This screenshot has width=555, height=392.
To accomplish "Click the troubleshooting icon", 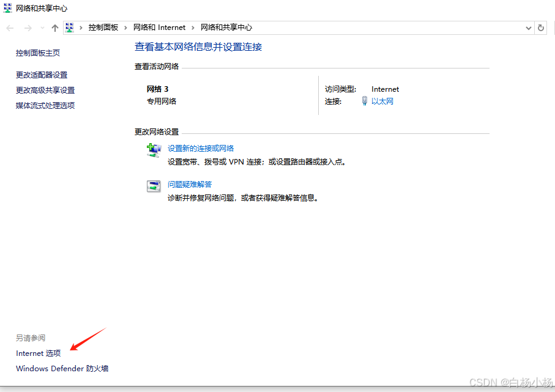I will click(x=154, y=186).
